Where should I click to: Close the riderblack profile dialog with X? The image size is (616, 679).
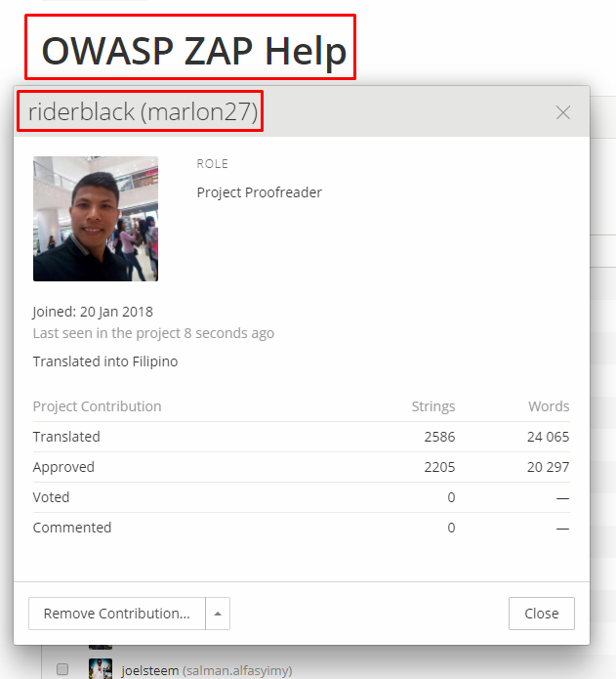[562, 112]
